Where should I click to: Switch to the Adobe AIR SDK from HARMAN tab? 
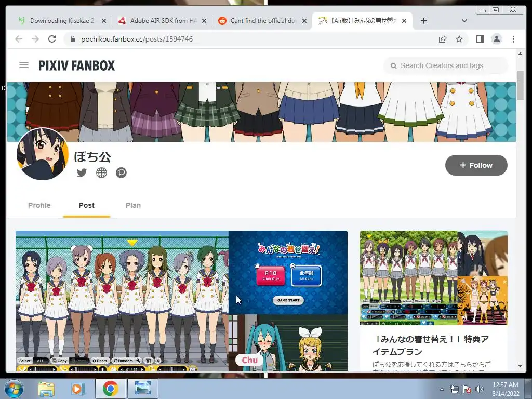[x=163, y=21]
